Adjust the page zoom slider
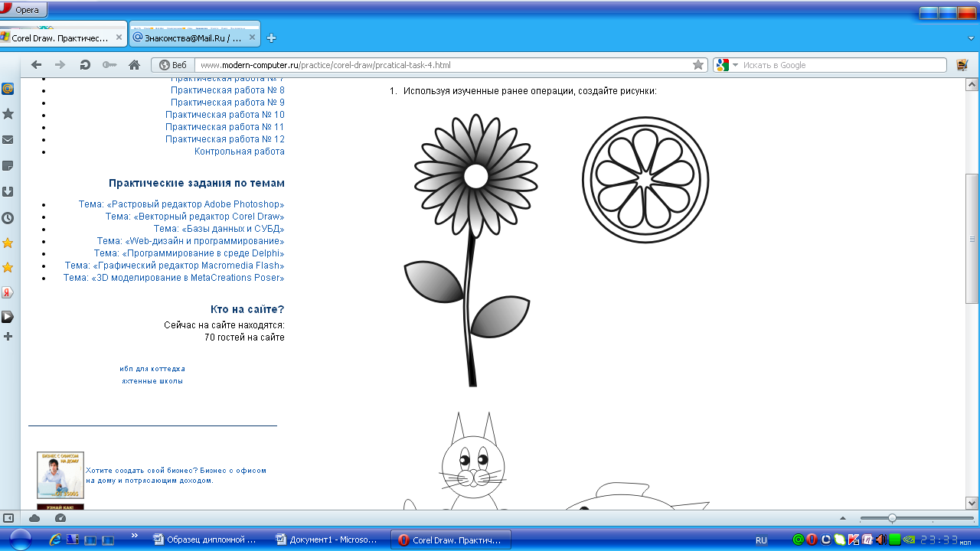The width and height of the screenshot is (980, 551). (x=892, y=518)
